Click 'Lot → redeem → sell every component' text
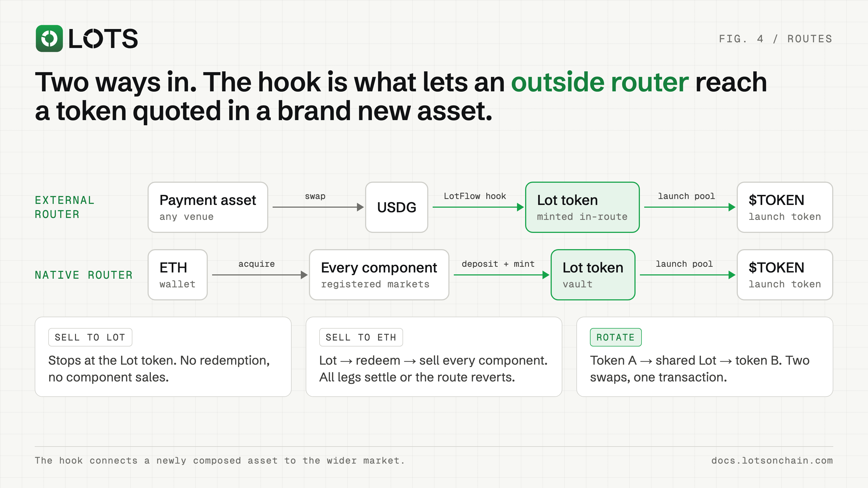Viewport: 868px width, 488px height. (433, 369)
